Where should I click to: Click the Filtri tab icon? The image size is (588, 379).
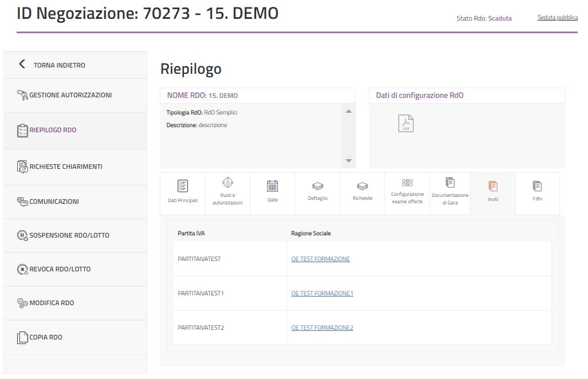click(537, 186)
